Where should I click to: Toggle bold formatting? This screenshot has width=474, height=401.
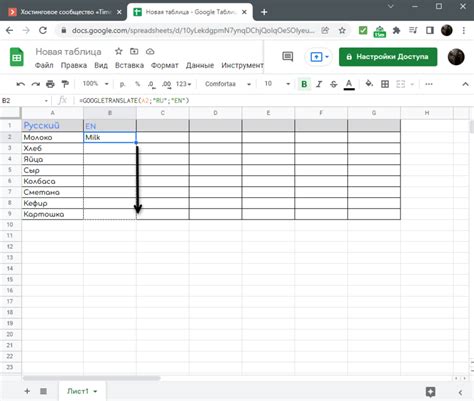coord(304,84)
